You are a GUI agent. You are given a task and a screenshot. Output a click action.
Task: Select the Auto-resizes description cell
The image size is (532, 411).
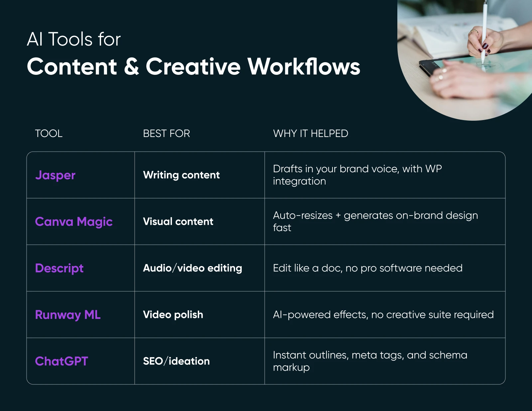click(375, 221)
